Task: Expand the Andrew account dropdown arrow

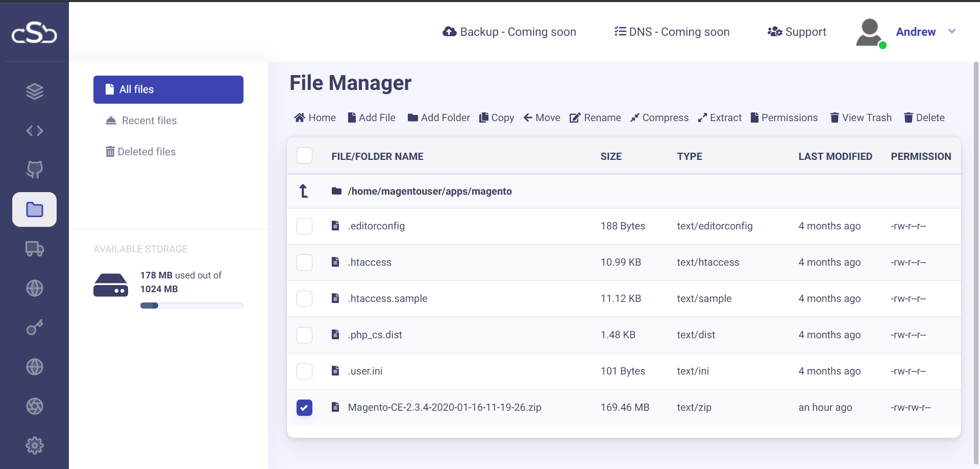Action: pyautogui.click(x=952, y=32)
